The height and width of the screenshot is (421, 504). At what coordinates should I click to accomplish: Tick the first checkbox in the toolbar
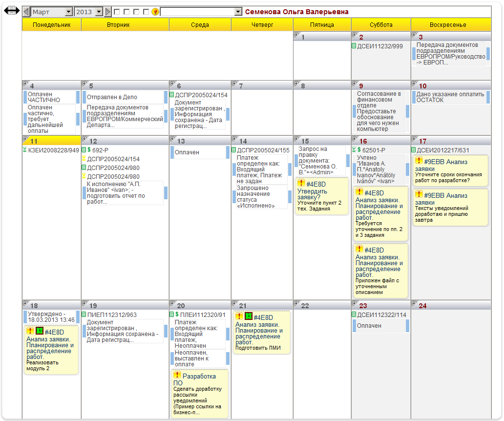[x=117, y=12]
